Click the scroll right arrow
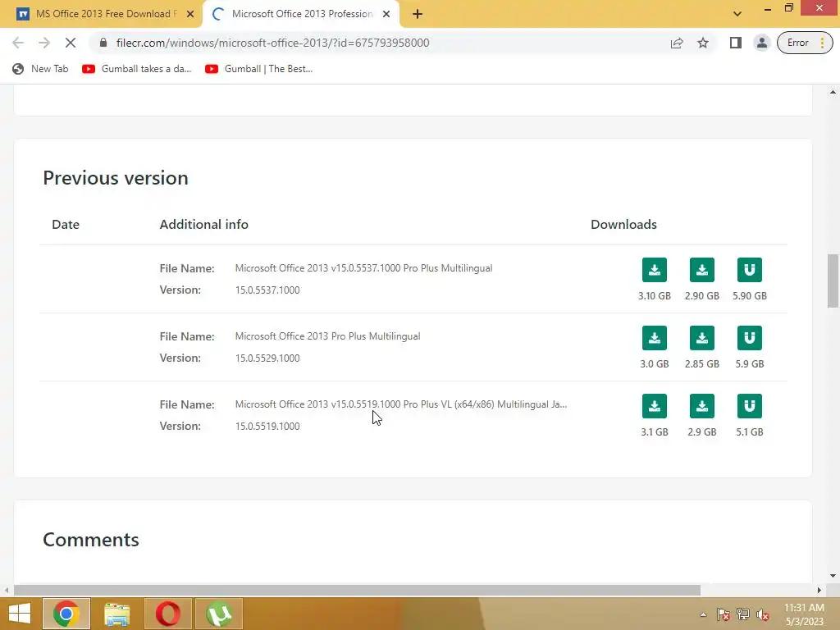 coord(819,590)
